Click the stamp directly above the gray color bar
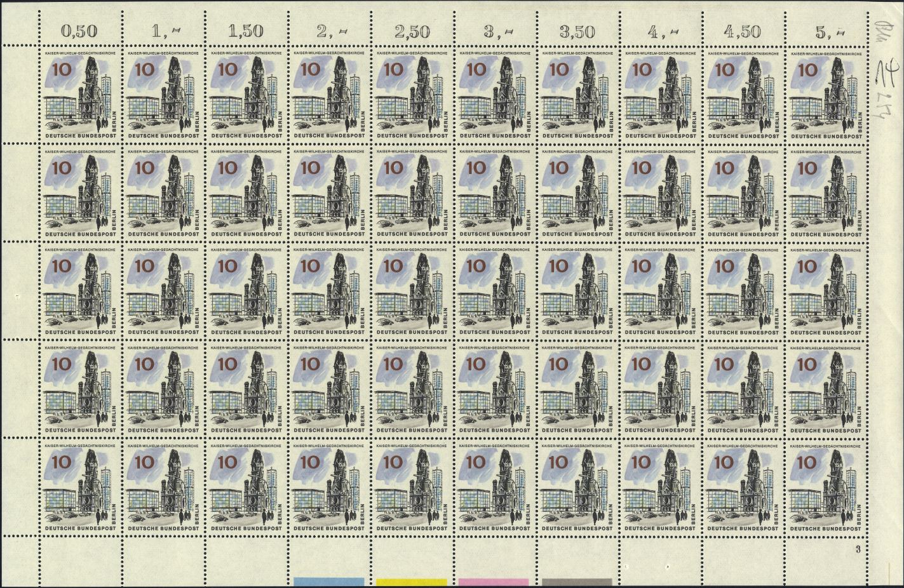The image size is (904, 588). (577, 487)
